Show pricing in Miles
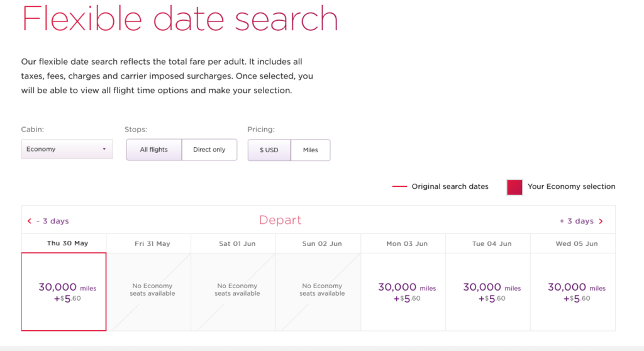Image resolution: width=644 pixels, height=351 pixels. coord(311,150)
